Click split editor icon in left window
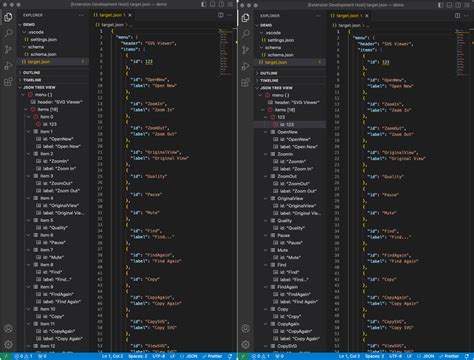 pyautogui.click(x=221, y=15)
